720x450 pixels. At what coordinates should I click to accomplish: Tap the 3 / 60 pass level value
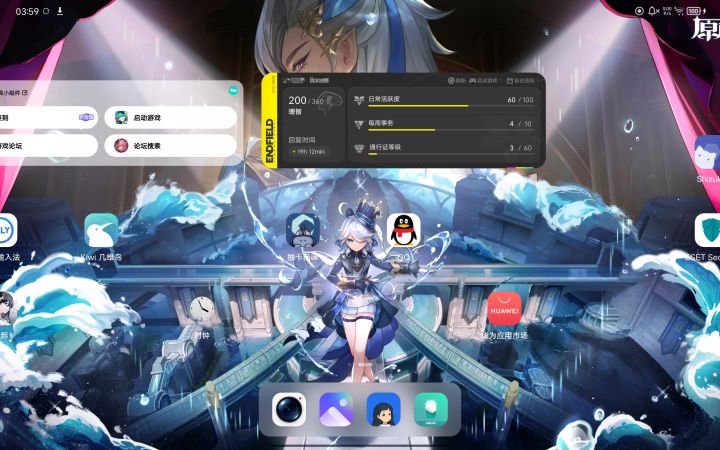coord(520,148)
